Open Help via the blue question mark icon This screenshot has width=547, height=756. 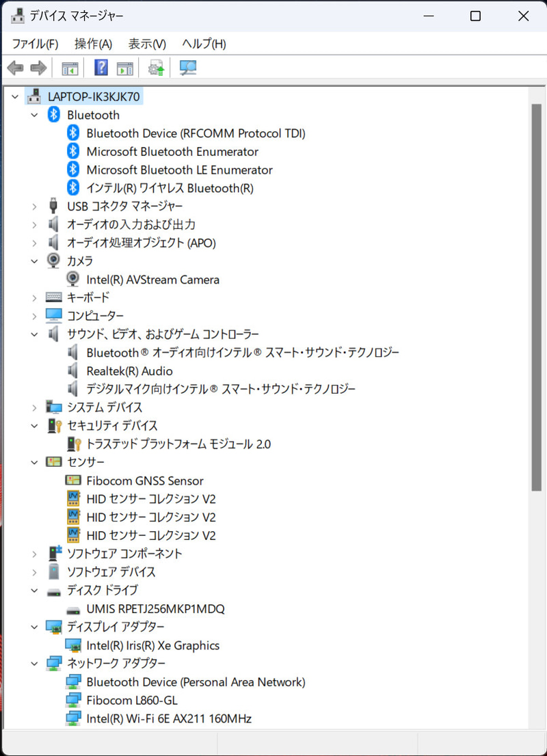click(100, 67)
